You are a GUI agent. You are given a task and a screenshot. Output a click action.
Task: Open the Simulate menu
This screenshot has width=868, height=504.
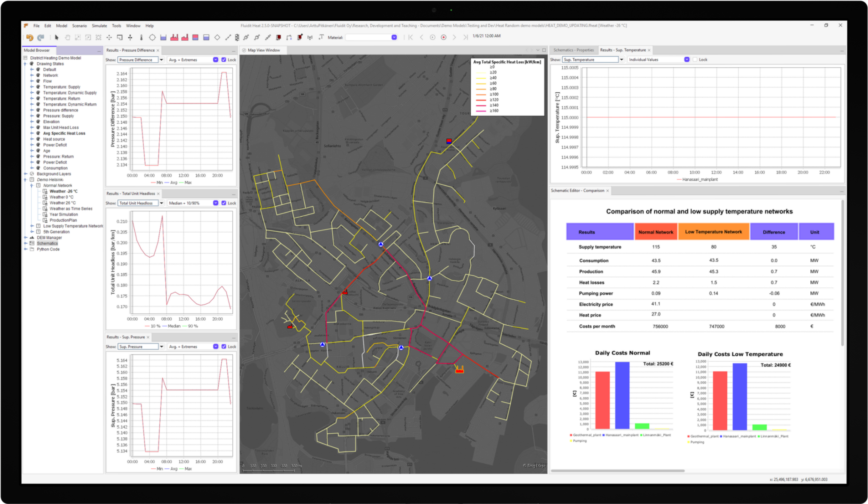point(99,26)
